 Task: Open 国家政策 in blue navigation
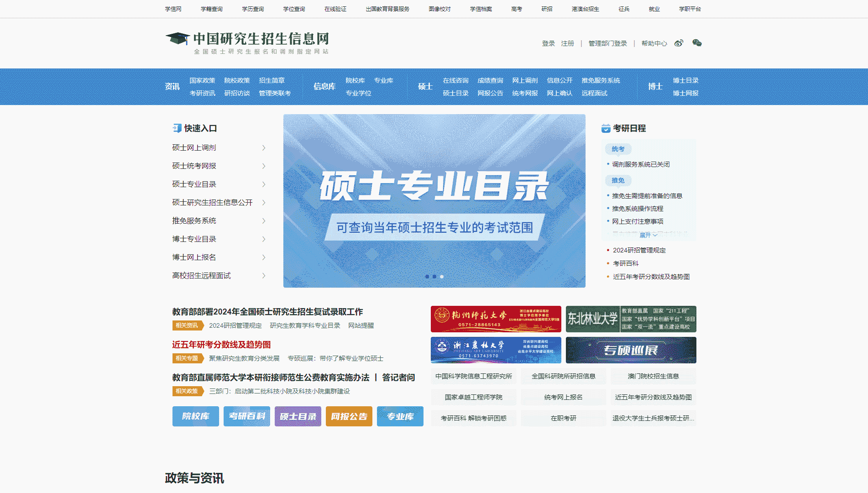click(202, 80)
